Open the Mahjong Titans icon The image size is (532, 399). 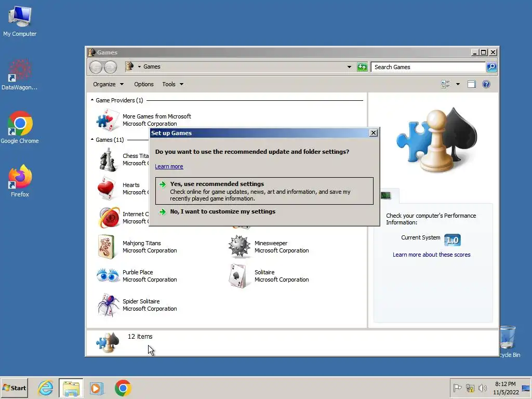(106, 247)
